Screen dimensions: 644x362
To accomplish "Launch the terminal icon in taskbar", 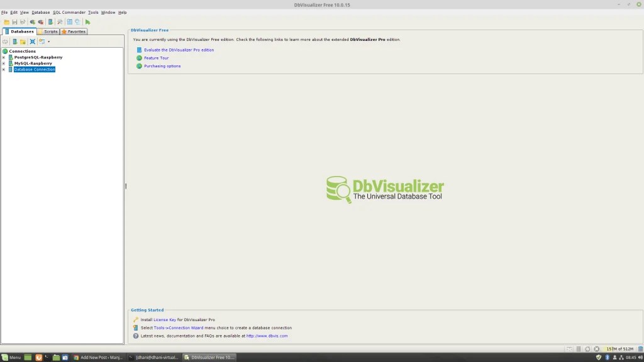I will pyautogui.click(x=47, y=358).
